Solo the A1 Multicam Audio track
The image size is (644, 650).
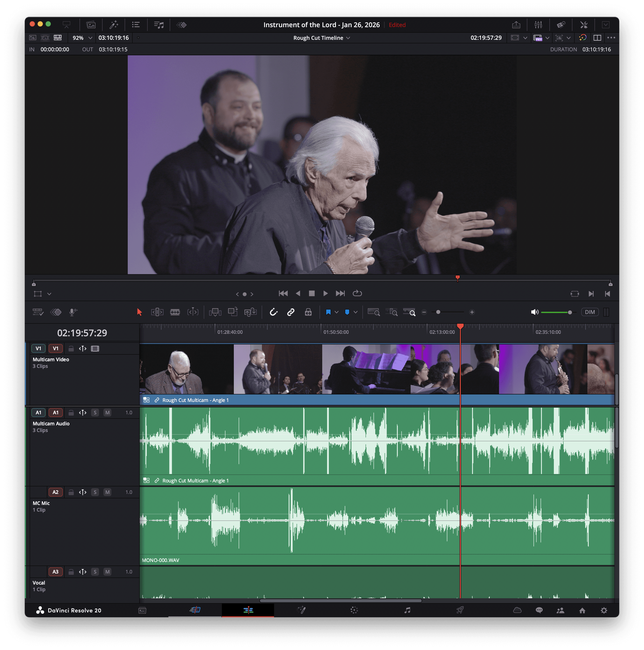[95, 413]
